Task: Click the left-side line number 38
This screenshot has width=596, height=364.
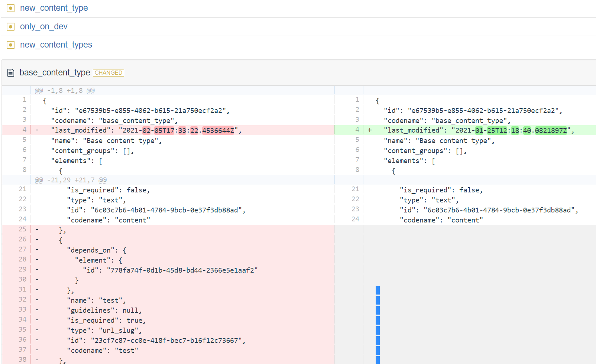Action: 23,360
